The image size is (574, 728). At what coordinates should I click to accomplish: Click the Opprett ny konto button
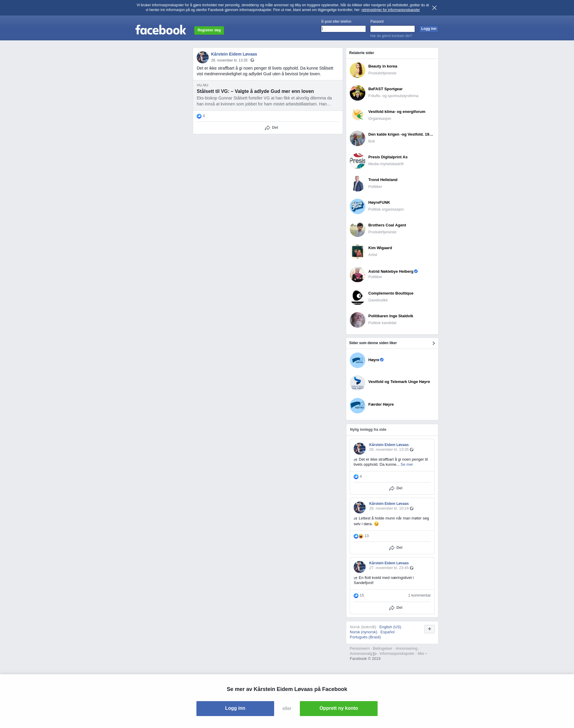(x=338, y=708)
